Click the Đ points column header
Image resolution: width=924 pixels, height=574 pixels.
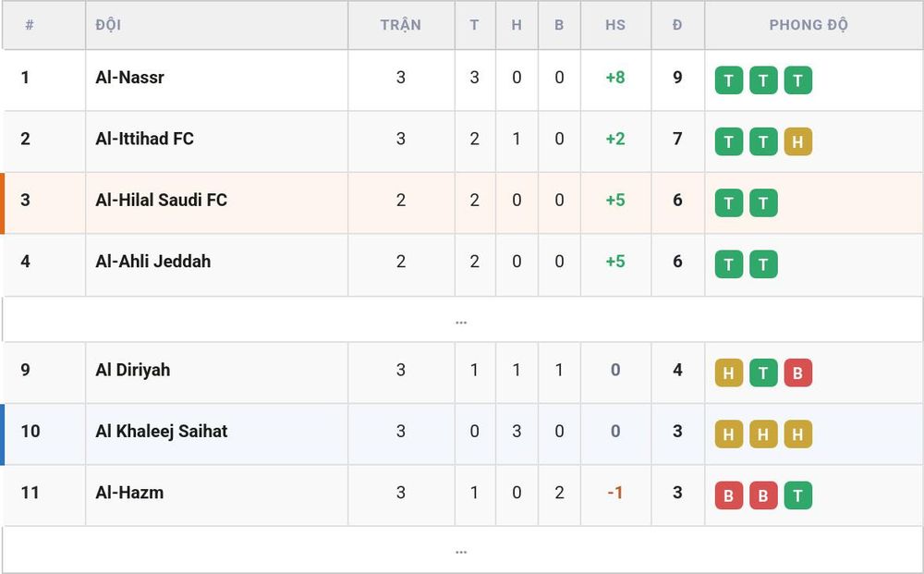[x=677, y=25]
